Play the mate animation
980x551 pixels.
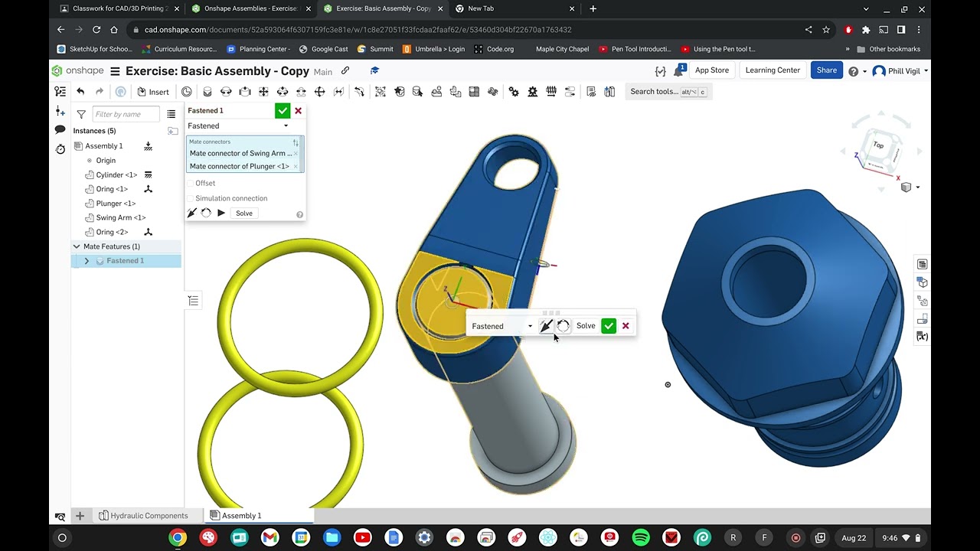click(221, 213)
